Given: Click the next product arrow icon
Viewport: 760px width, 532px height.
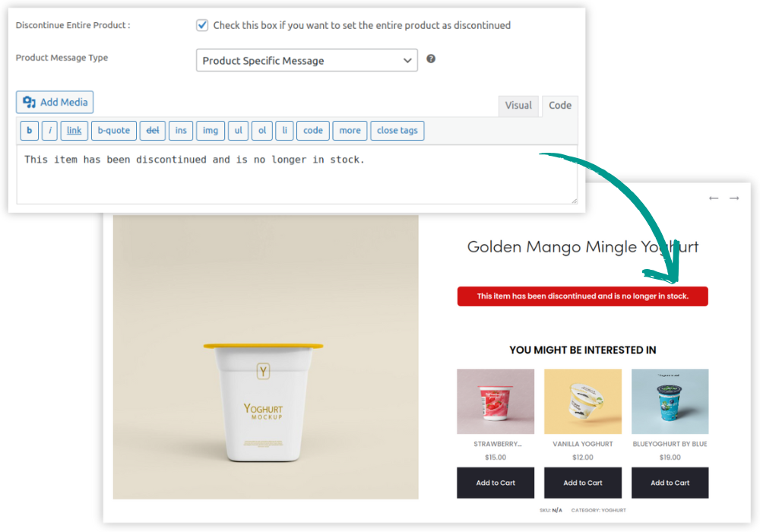Looking at the screenshot, I should 734,198.
